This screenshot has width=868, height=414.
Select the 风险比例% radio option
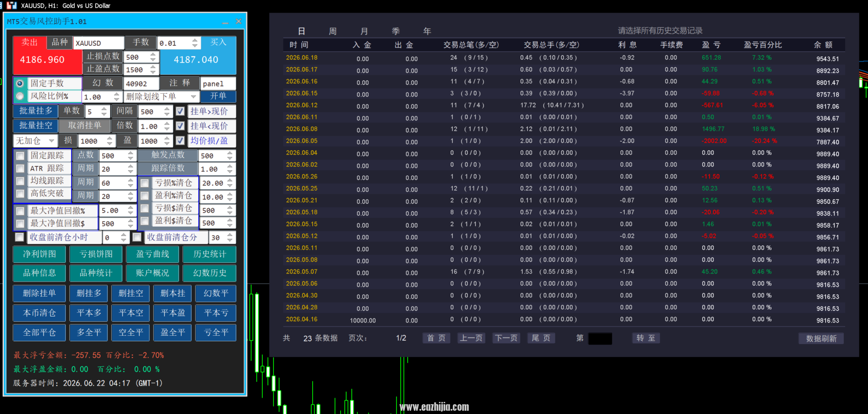[20, 97]
